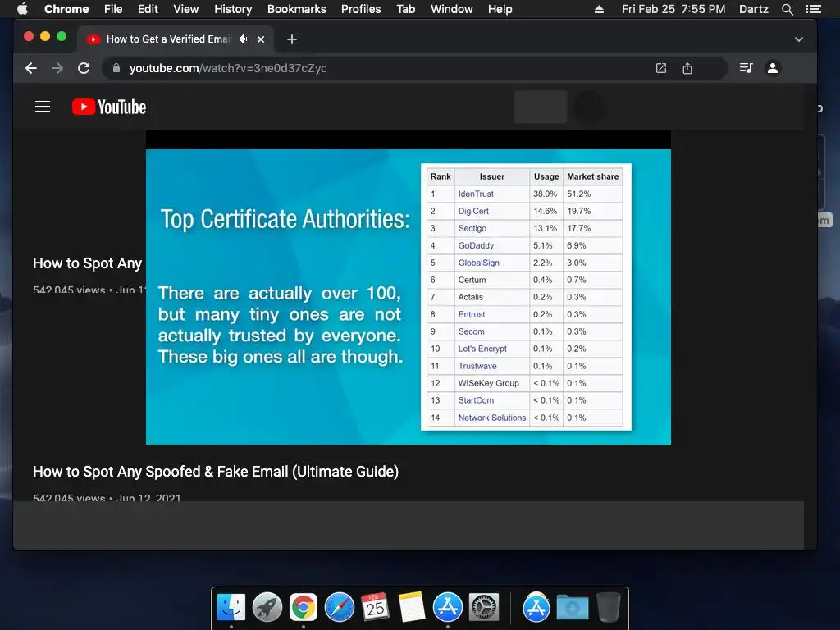
Task: Click GlobalSign in the issuer table
Action: [478, 262]
